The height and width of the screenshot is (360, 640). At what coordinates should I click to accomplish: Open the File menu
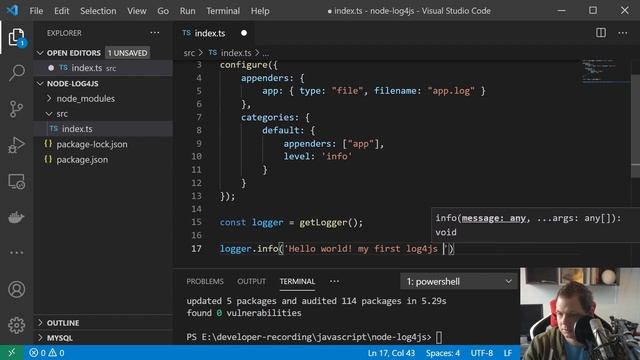tap(36, 11)
